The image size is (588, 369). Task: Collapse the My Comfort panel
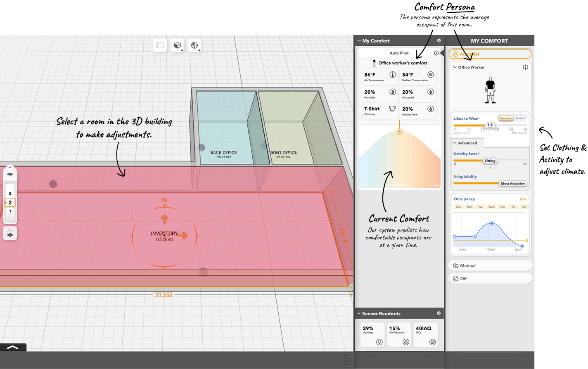tap(359, 41)
